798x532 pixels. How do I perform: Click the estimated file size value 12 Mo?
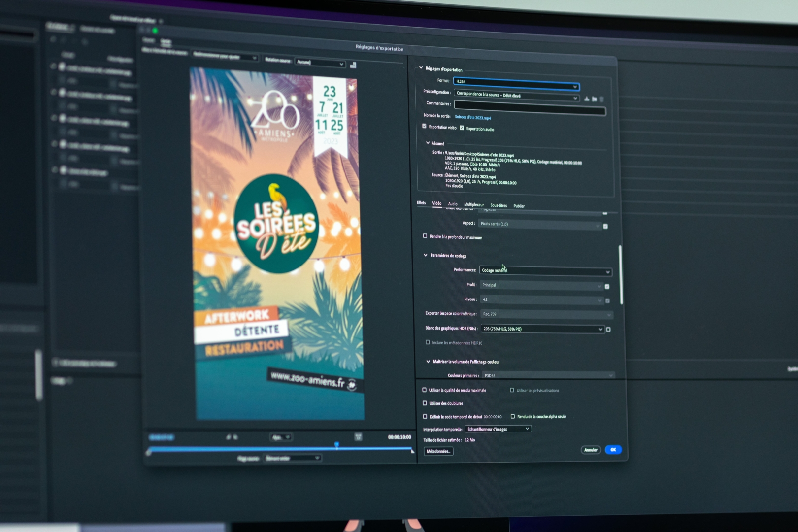[x=470, y=440]
